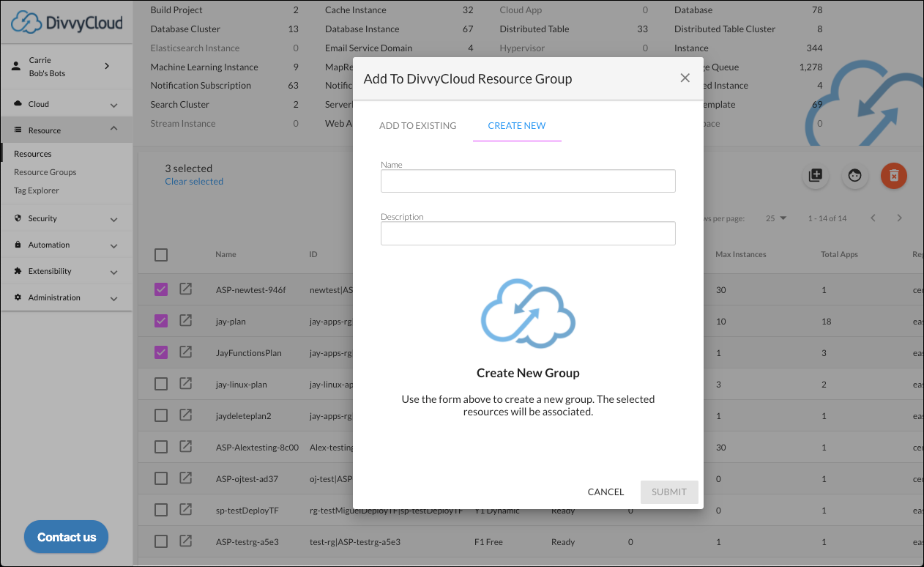This screenshot has width=924, height=567.
Task: Go to next page of results
Action: pos(900,218)
